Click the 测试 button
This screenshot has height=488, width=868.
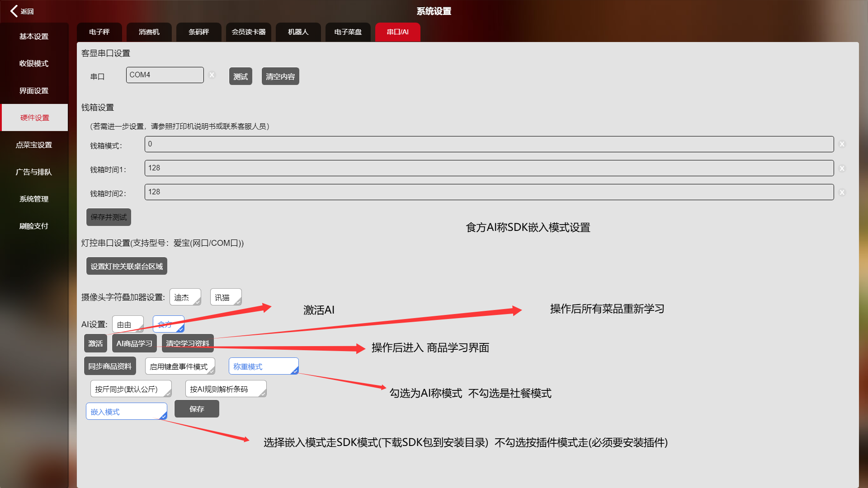pos(240,76)
